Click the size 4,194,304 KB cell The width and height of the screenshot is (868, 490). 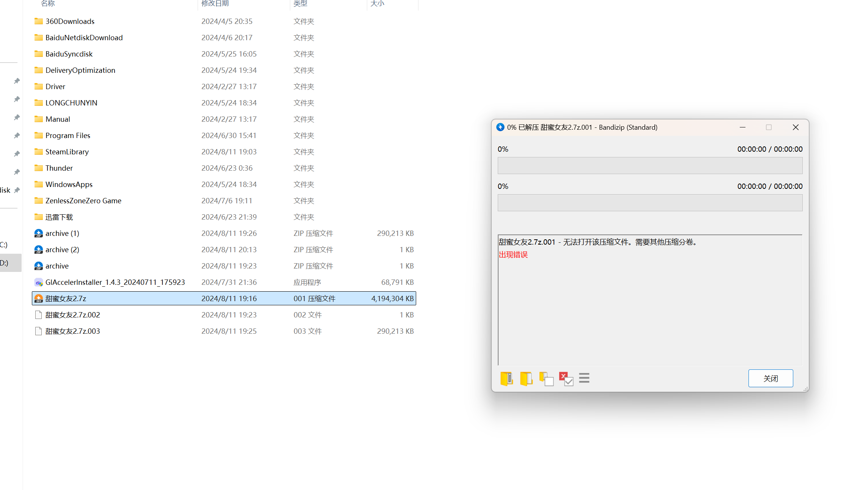pyautogui.click(x=392, y=298)
